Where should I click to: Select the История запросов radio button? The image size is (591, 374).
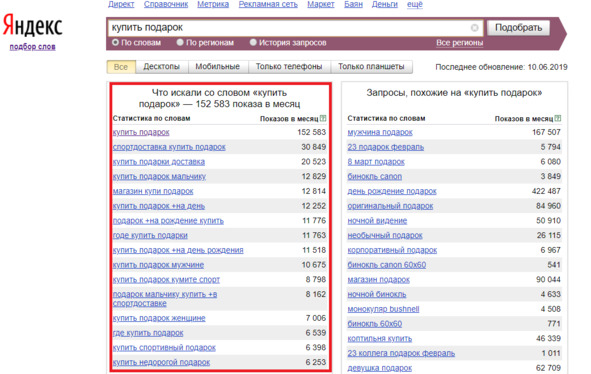coord(253,43)
